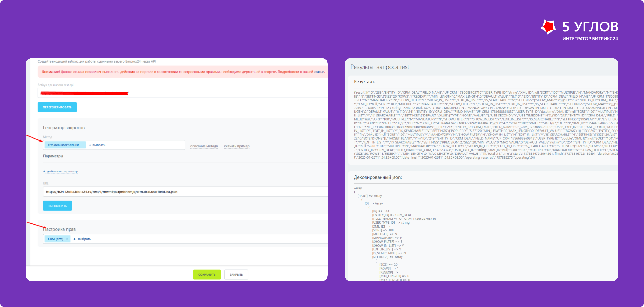This screenshot has height=307, width=644.
Task: Click the 'Параметры' label
Action: click(53, 156)
